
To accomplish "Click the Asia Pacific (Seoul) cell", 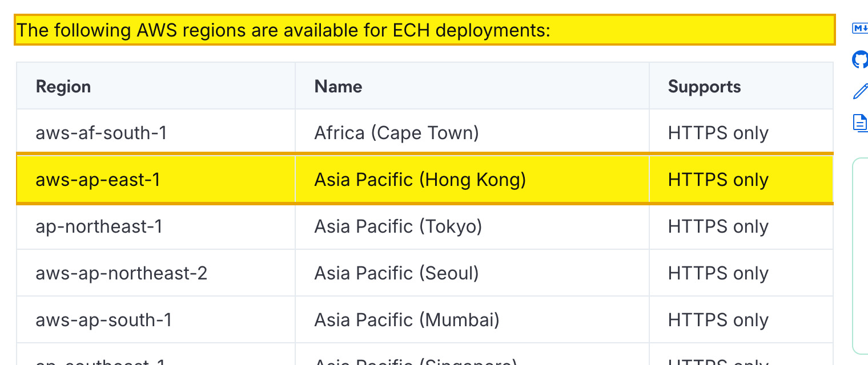I will 472,273.
